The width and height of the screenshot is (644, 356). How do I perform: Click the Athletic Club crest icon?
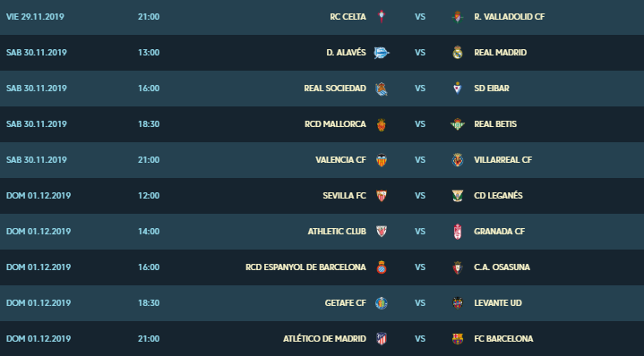tap(382, 232)
